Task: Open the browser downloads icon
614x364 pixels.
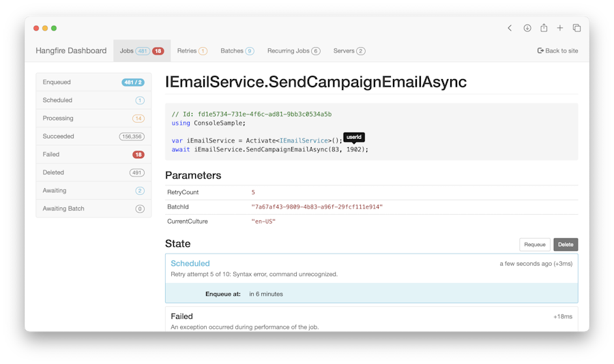Action: (527, 28)
